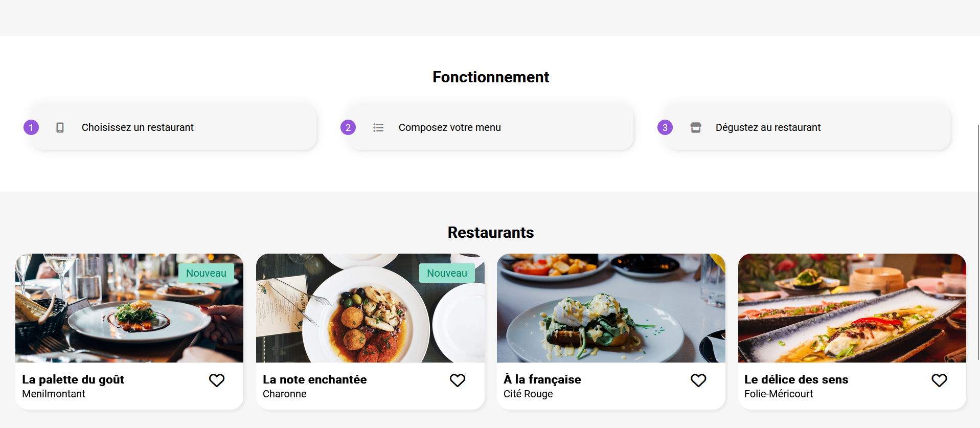The image size is (980, 428).
Task: Toggle heart on La note enchantée
Action: pyautogui.click(x=458, y=380)
